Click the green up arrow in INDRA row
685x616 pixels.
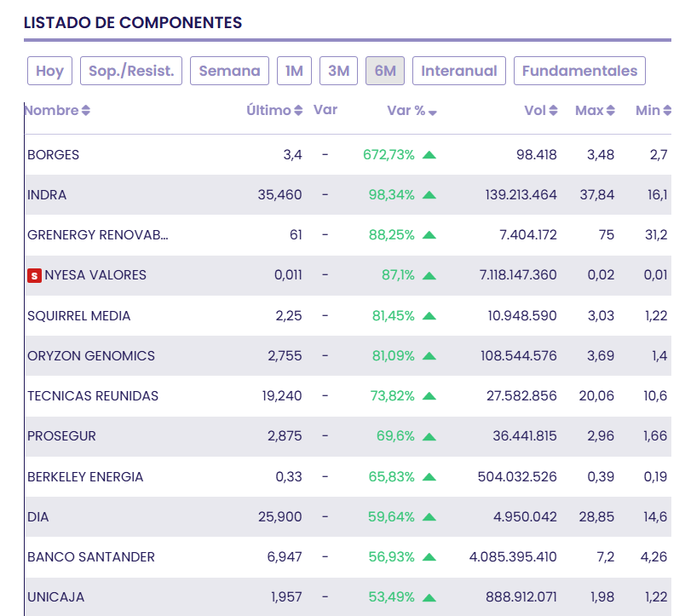429,195
